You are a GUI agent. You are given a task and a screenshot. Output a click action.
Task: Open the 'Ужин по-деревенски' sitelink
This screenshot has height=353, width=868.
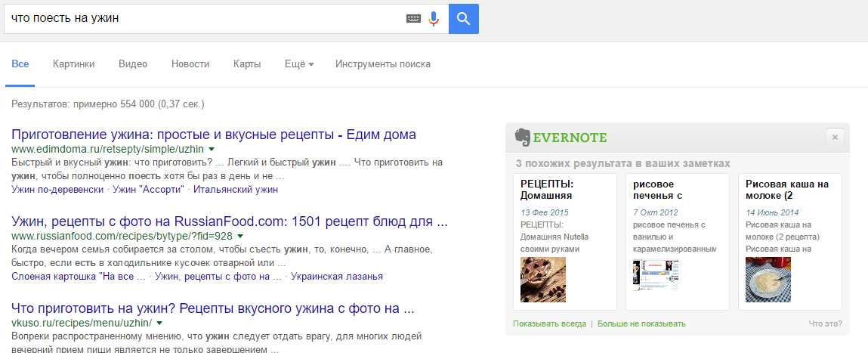coord(57,190)
